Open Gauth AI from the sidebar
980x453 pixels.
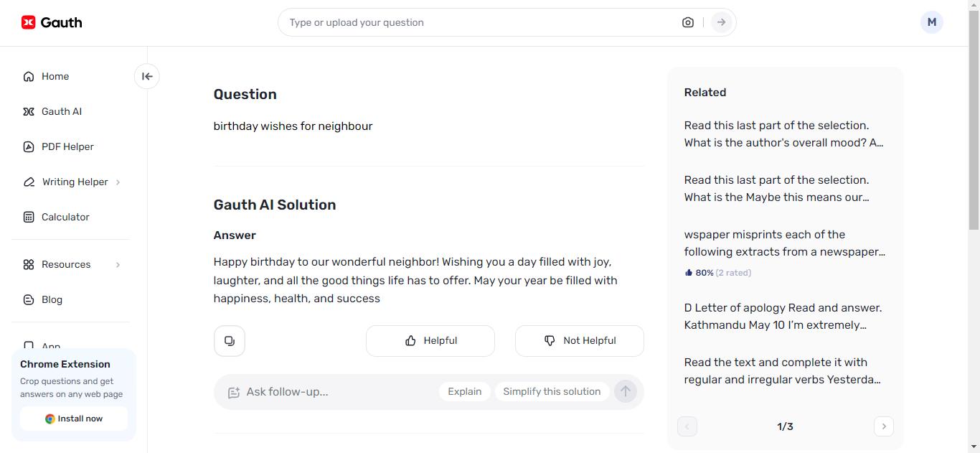61,111
